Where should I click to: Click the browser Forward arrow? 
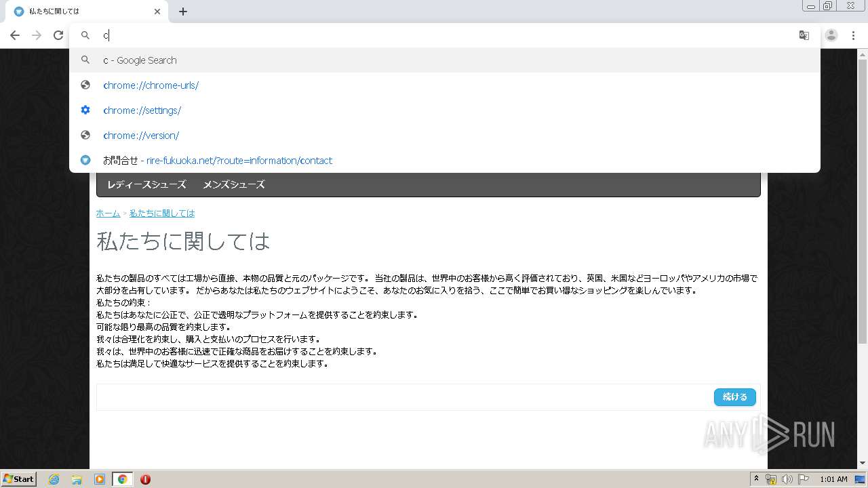pos(37,35)
